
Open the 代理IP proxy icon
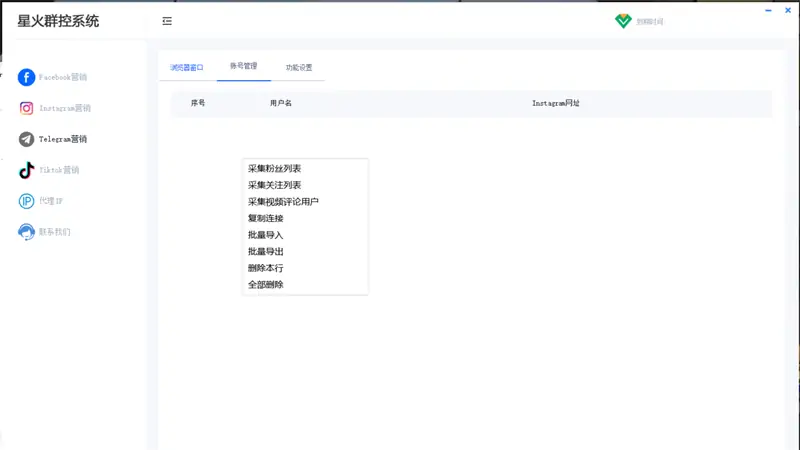coord(27,201)
